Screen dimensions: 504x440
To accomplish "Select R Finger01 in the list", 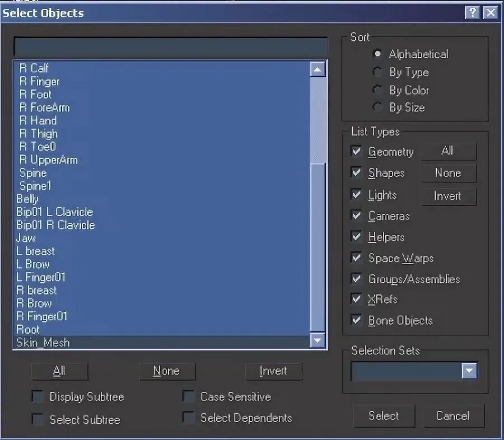I will (162, 317).
